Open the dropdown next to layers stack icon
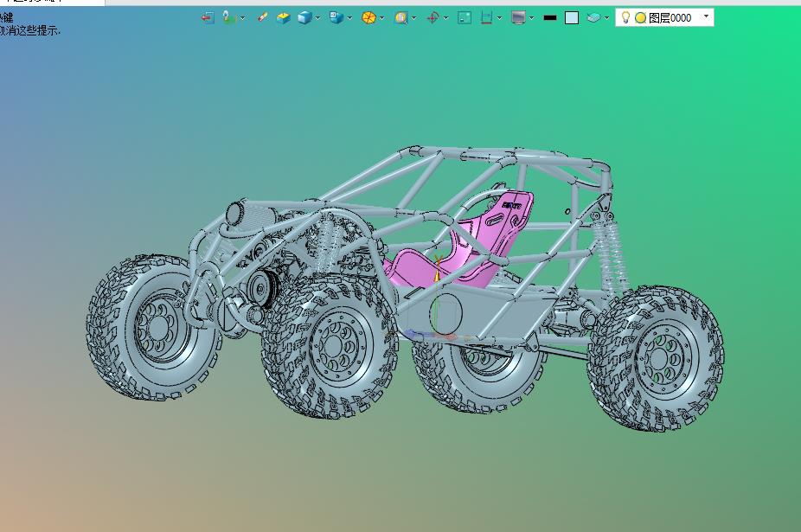801x532 pixels. pyautogui.click(x=606, y=17)
